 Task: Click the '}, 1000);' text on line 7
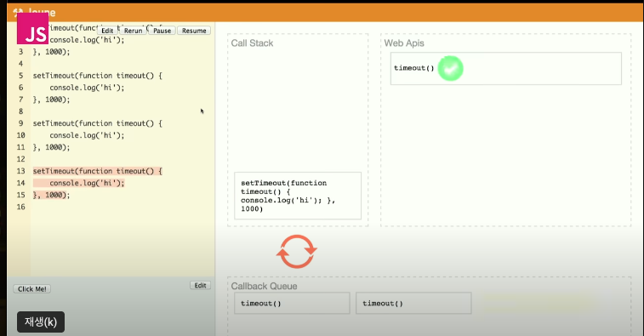51,100
